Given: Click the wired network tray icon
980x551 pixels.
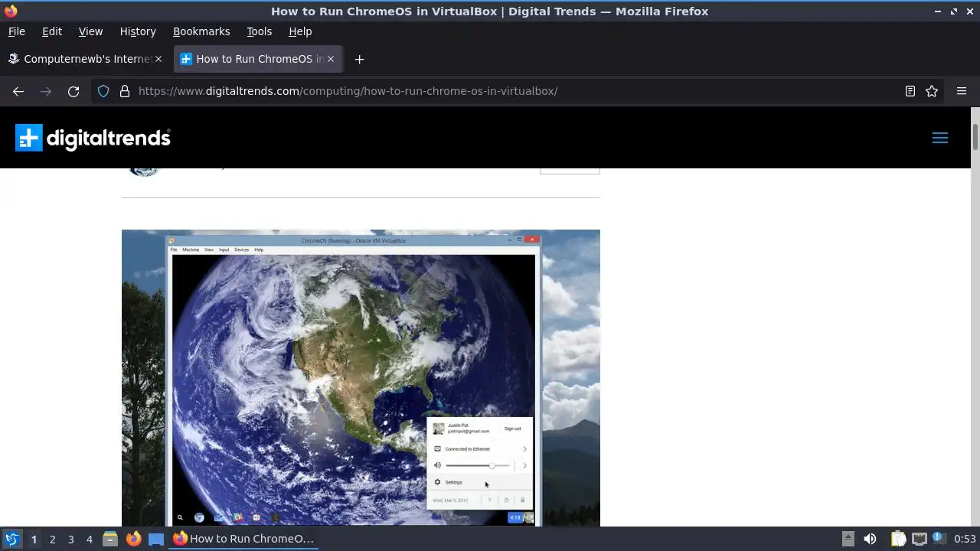Looking at the screenshot, I should coord(920,539).
